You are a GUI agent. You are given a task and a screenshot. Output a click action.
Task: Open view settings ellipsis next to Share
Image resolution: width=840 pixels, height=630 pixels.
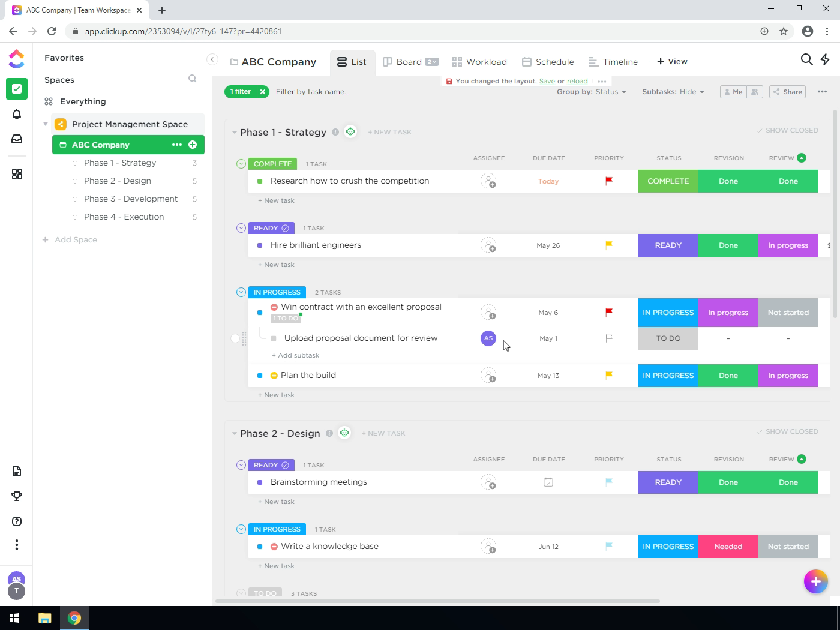click(x=822, y=92)
